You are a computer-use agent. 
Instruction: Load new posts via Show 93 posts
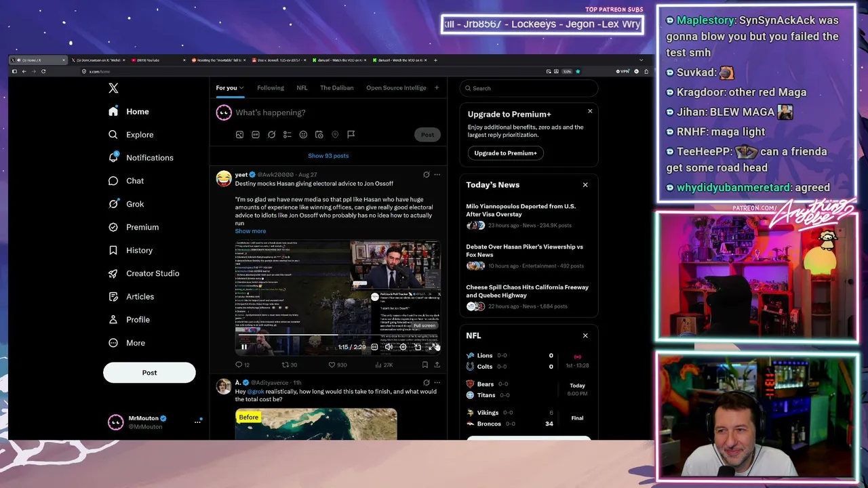[328, 156]
